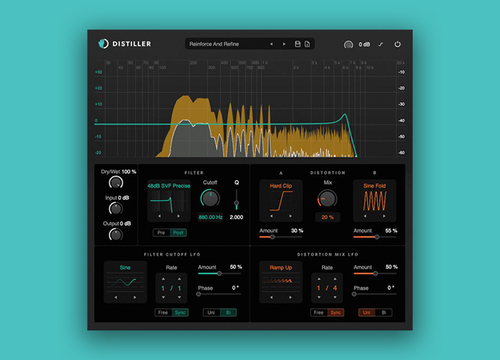Set Distortion Mix LFO to Uni
500x360 pixels.
pos(367,312)
